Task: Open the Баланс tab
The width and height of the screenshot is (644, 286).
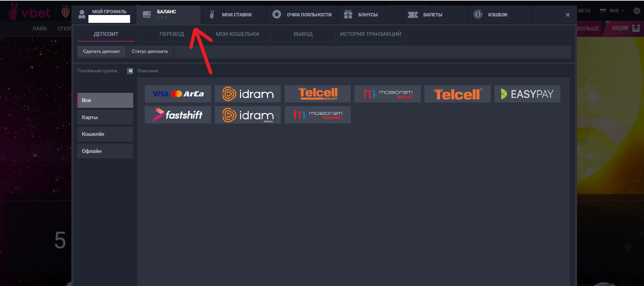Action: pos(168,14)
